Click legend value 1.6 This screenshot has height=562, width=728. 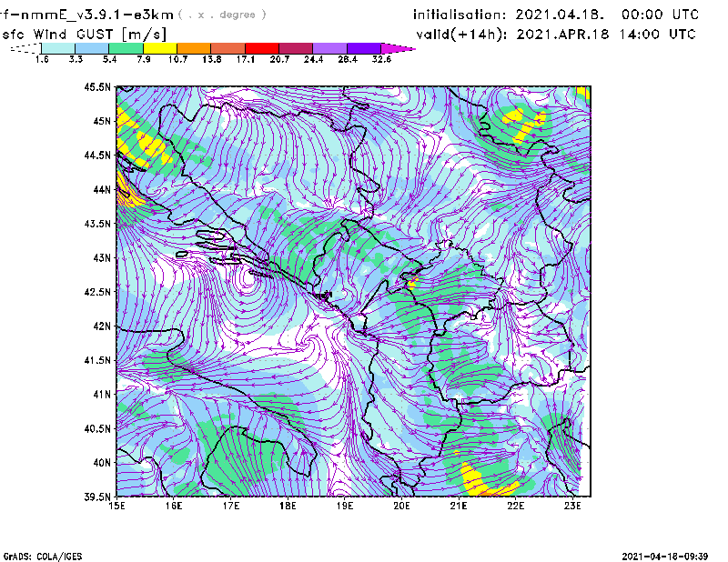click(42, 59)
